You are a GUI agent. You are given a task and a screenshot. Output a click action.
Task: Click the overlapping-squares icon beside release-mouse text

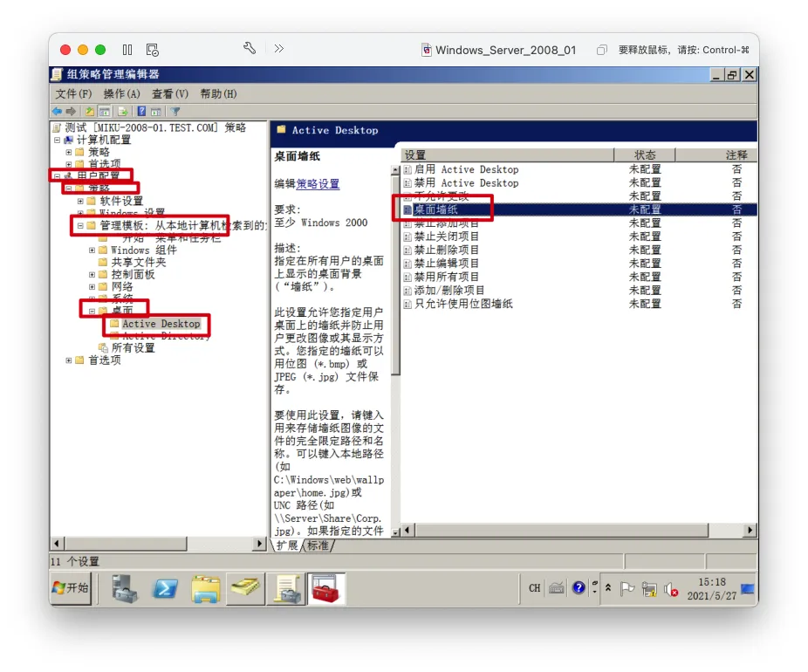click(x=601, y=50)
